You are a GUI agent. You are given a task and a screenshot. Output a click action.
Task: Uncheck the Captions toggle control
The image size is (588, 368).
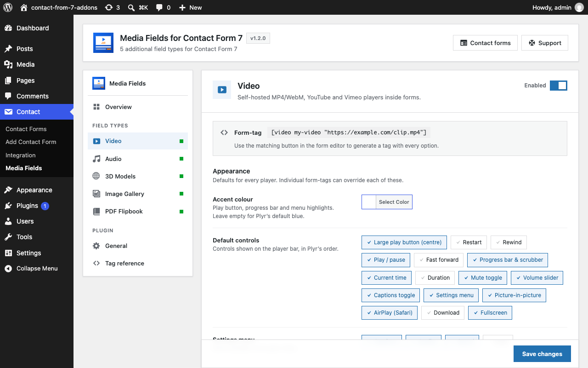pyautogui.click(x=390, y=295)
